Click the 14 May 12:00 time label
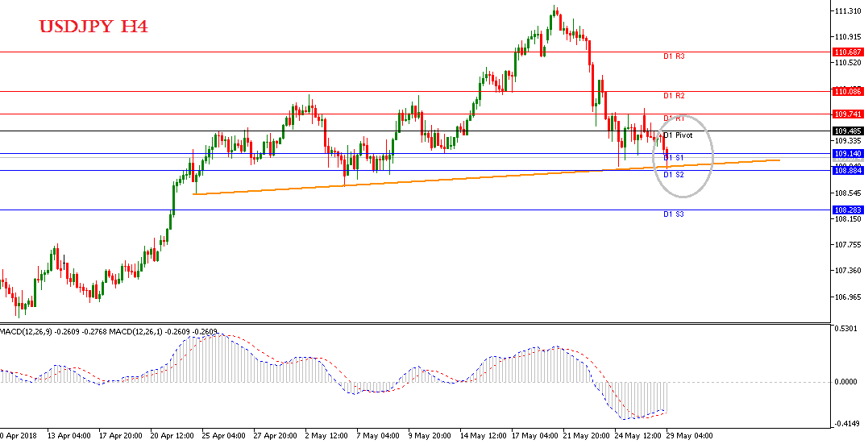 (x=482, y=436)
